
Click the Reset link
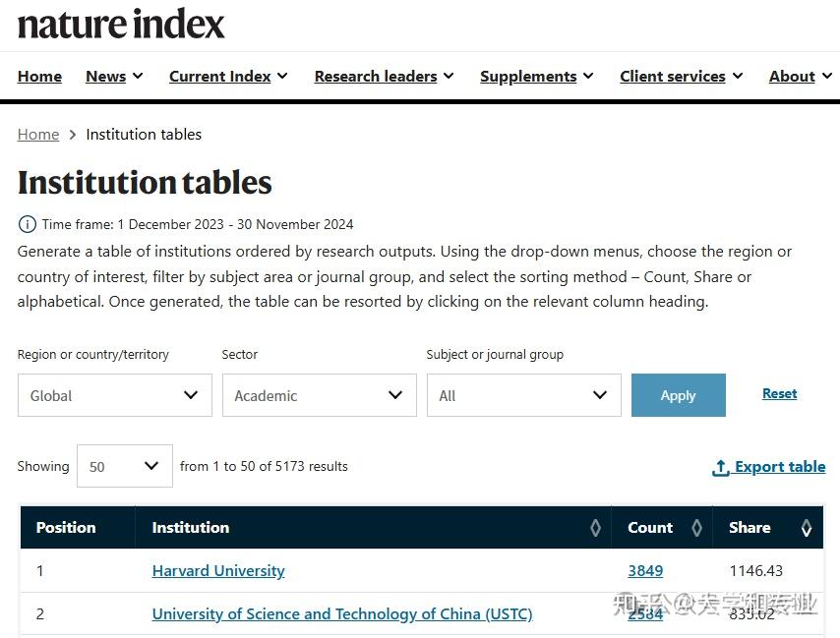779,393
